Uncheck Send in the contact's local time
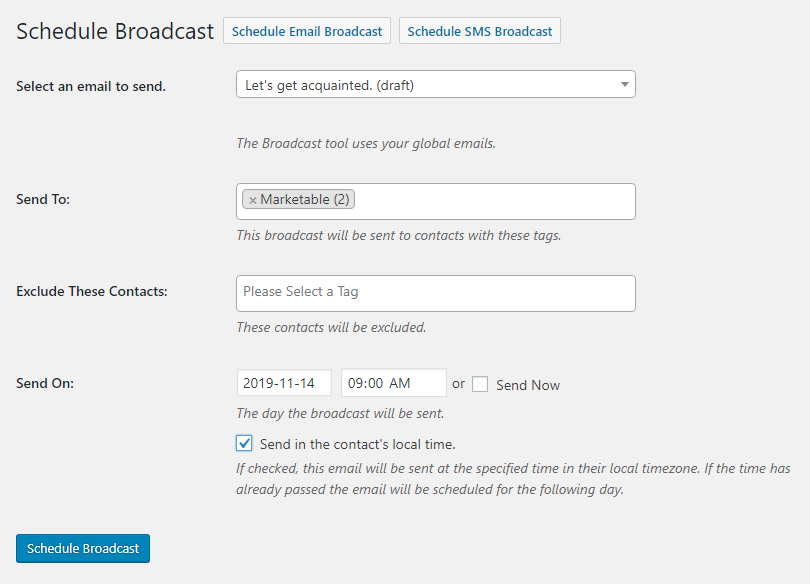The height and width of the screenshot is (584, 810). 244,444
